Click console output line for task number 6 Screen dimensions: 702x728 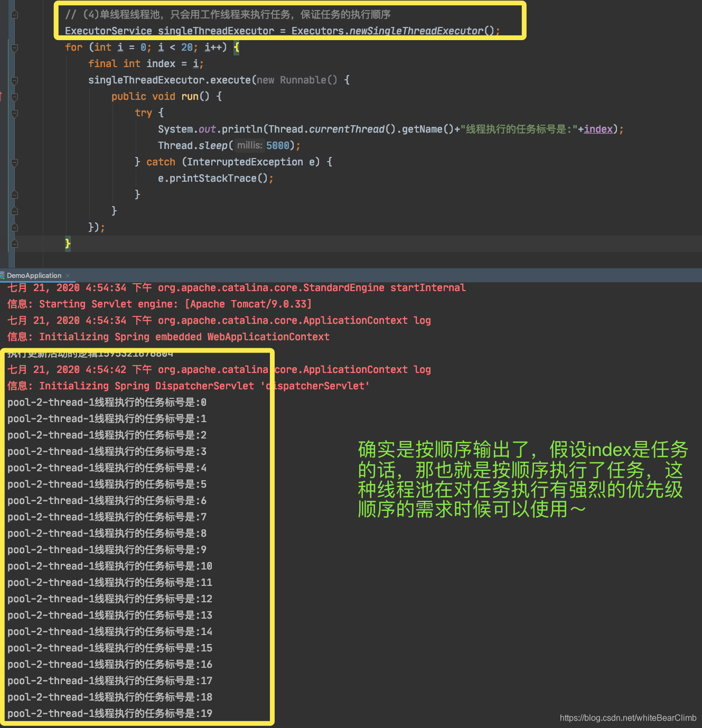point(107,501)
